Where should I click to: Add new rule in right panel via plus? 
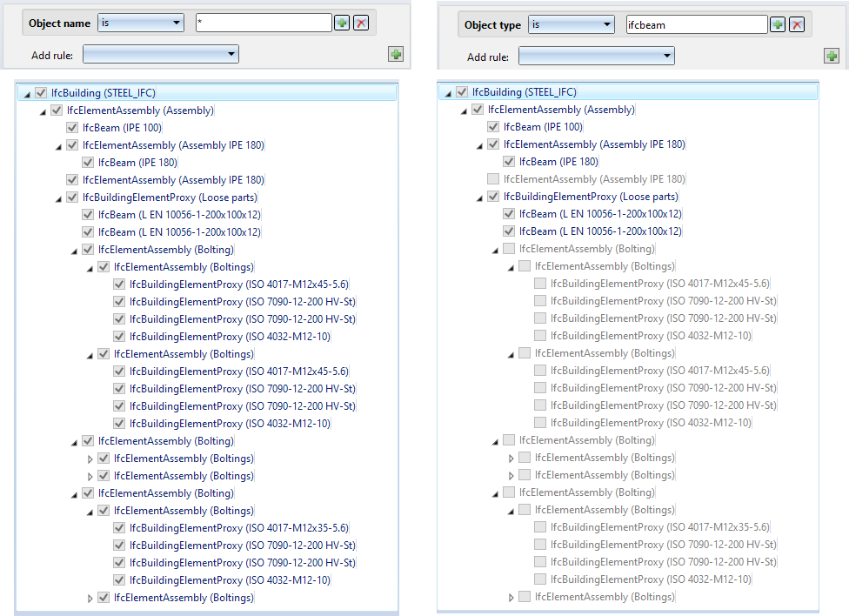(832, 56)
